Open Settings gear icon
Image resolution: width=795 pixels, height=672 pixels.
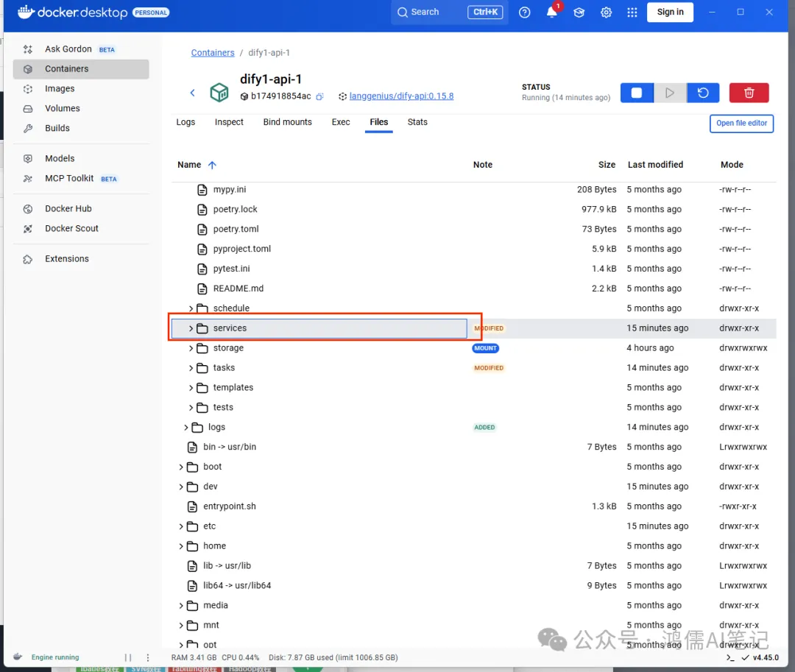606,13
